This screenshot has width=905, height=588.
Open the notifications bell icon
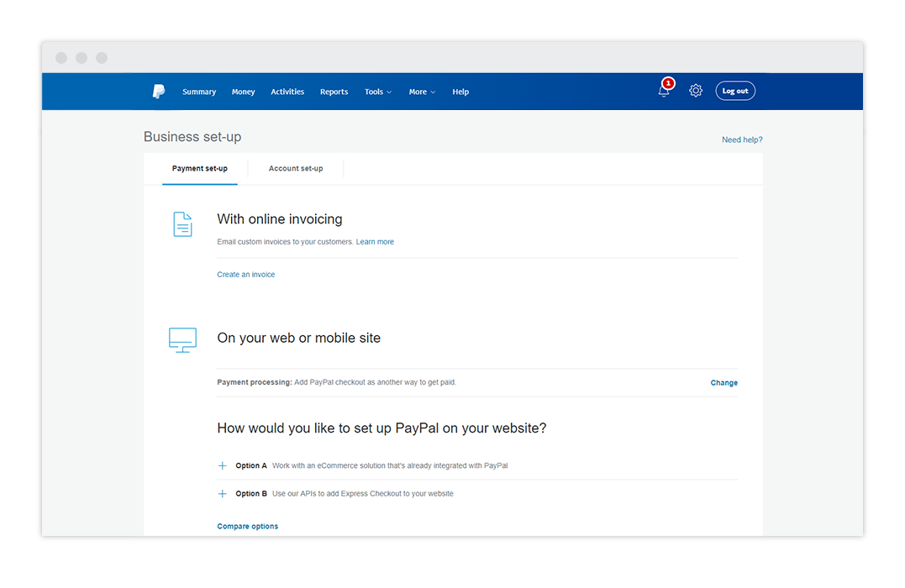click(664, 92)
